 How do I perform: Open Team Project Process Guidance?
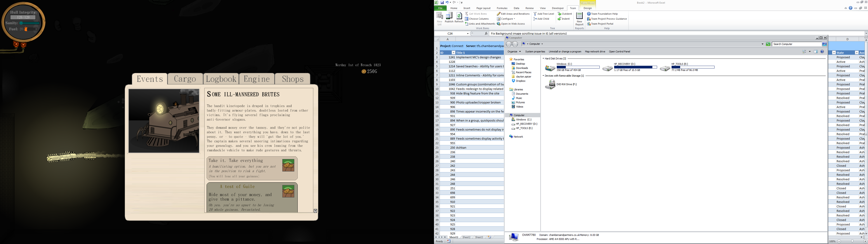[x=607, y=19]
